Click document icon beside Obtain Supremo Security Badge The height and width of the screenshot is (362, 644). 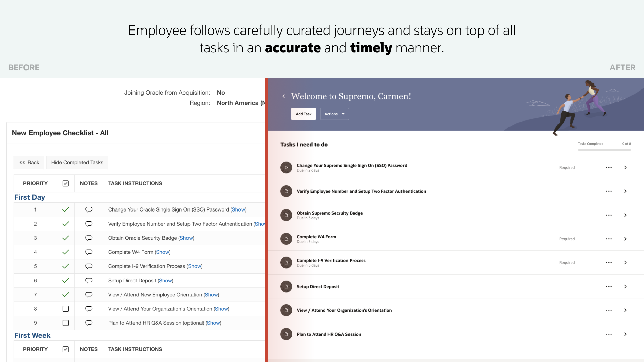click(x=286, y=215)
